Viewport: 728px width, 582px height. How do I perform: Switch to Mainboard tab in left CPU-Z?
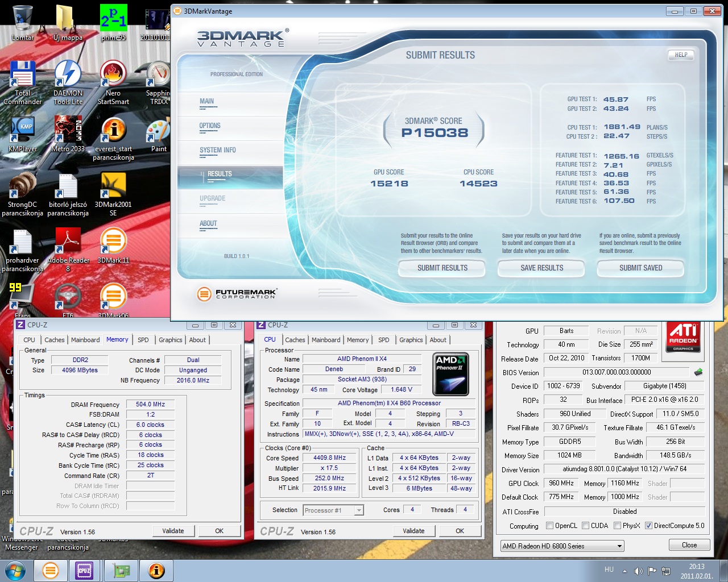click(85, 340)
